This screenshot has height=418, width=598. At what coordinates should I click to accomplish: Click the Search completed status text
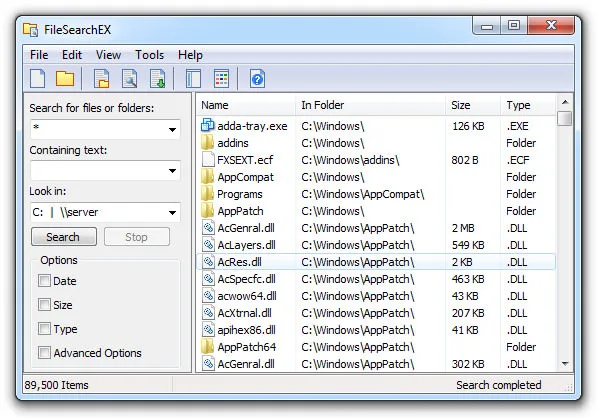498,385
